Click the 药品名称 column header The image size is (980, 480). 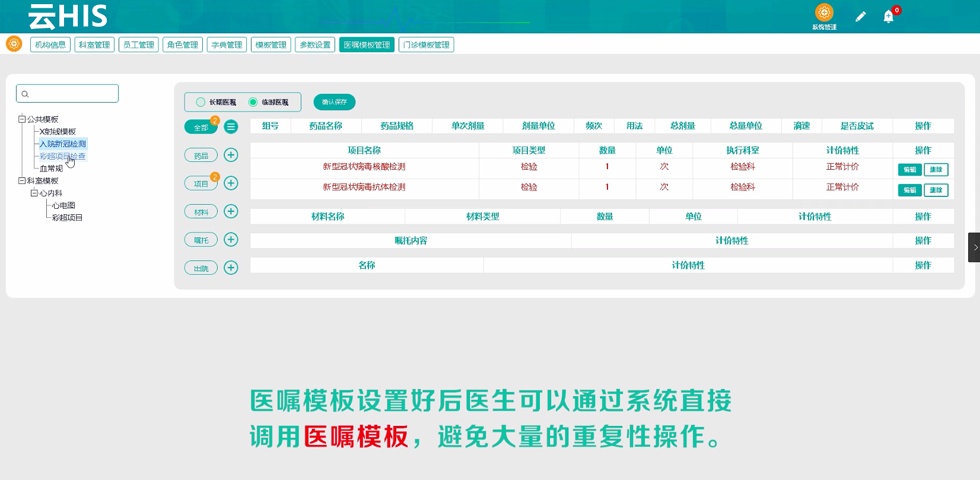pos(326,126)
